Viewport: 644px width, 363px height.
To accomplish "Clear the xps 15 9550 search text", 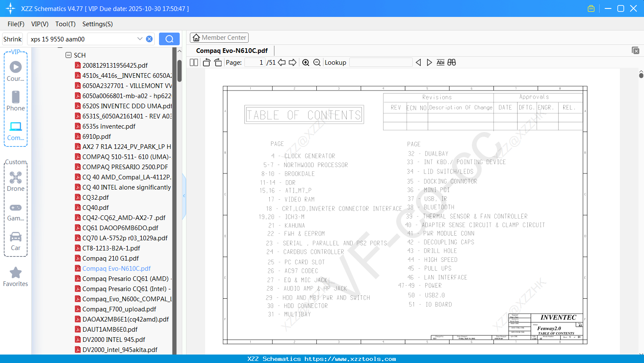I will tap(149, 39).
